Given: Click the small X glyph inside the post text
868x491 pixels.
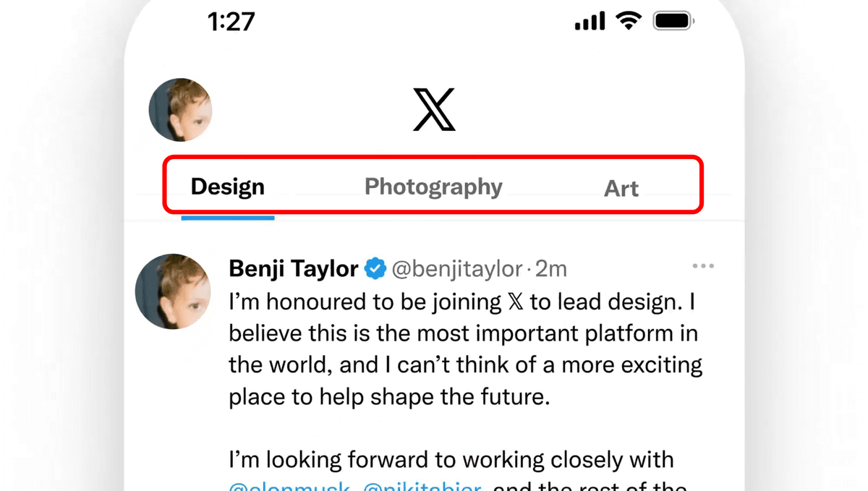Looking at the screenshot, I should 515,302.
